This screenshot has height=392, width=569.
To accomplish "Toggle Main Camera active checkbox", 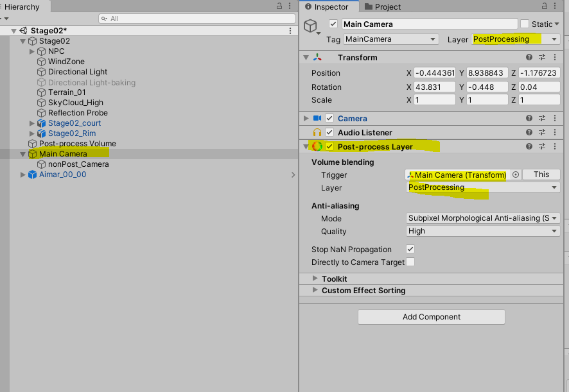I will pyautogui.click(x=333, y=24).
